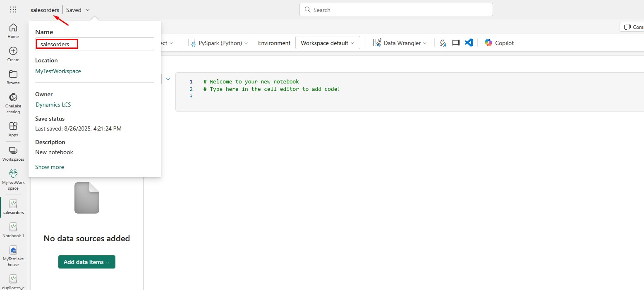The width and height of the screenshot is (644, 290).
Task: Click the focus mode rectangle icon
Action: [456, 43]
